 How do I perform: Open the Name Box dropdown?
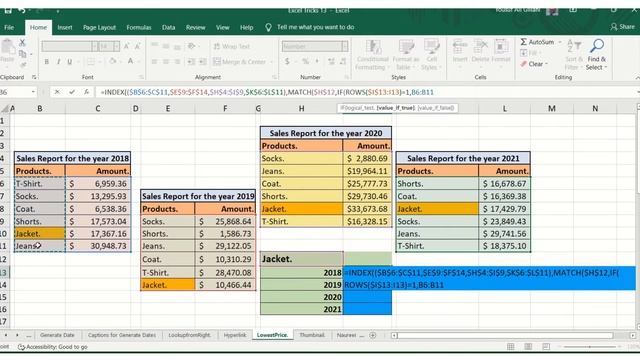33,92
